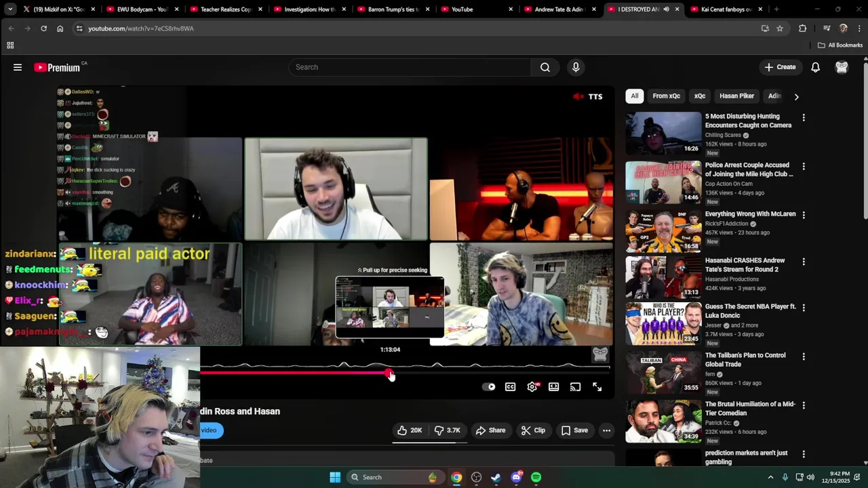Open thumbnail of 5 Most Disturbing Hunting Encounters
The image size is (868, 488).
pyautogui.click(x=663, y=134)
